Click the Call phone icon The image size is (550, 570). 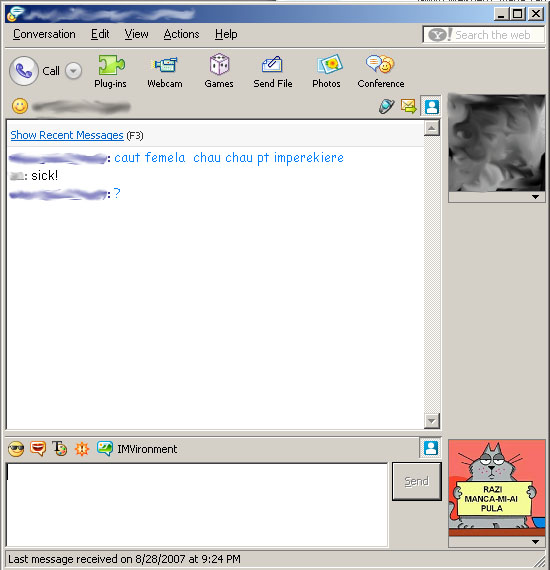coord(24,71)
